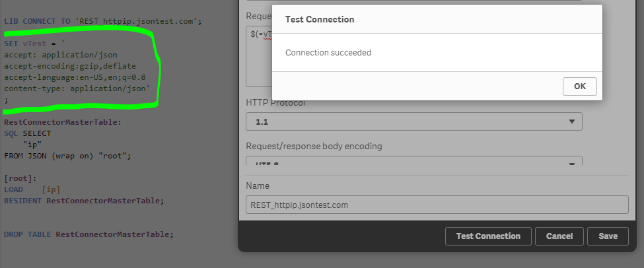Click the connection Name input field
Screen dimensions: 644x268
click(x=436, y=205)
